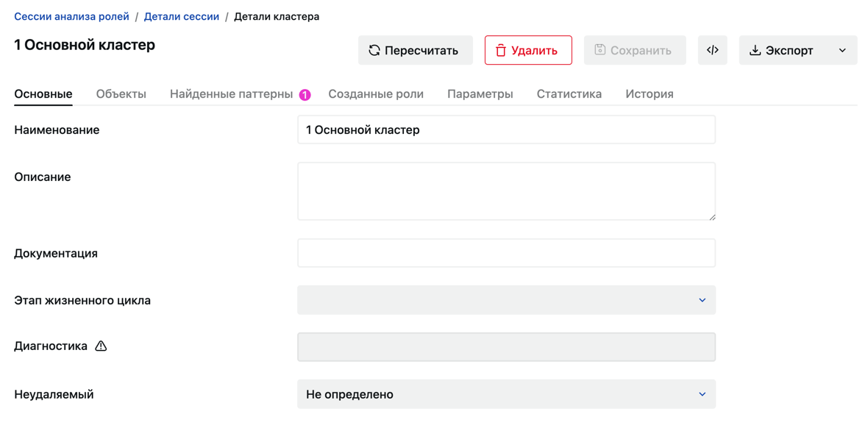
Task: Open the Созданные роли tab
Action: (x=376, y=94)
